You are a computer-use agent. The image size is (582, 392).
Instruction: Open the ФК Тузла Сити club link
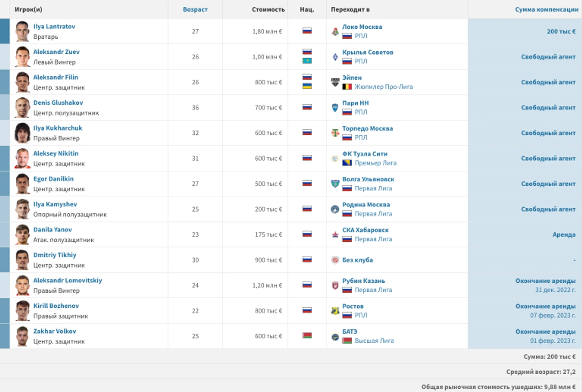coord(365,154)
